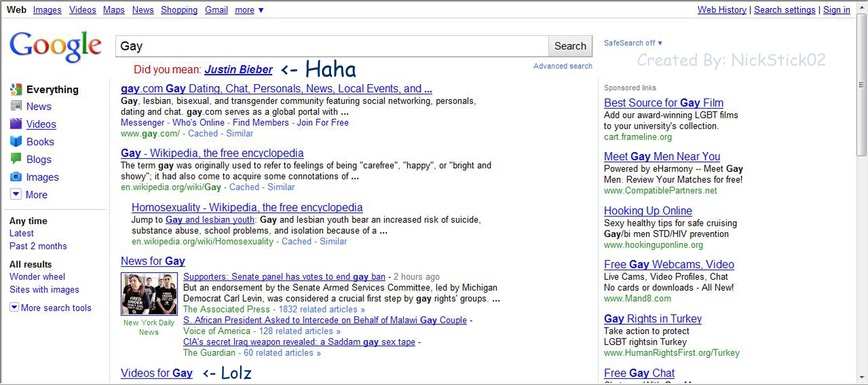Open the CIA's secret Iraq weapon headline
Screen dimensions: 868x385
tap(299, 342)
